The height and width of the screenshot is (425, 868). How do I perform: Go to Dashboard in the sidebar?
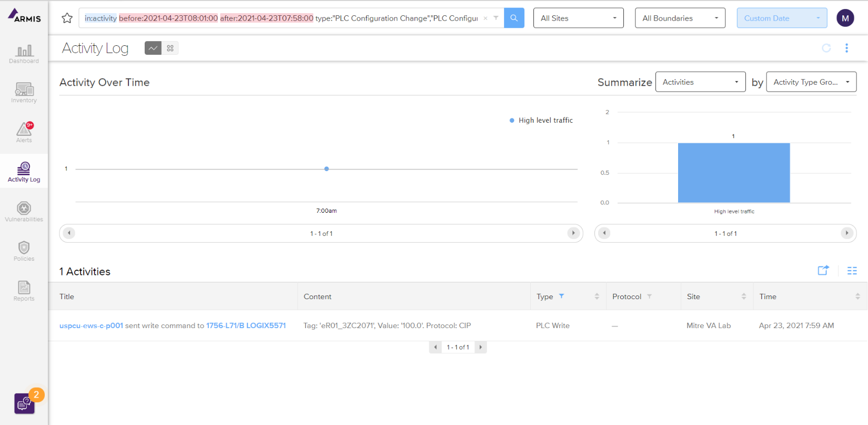pos(24,54)
